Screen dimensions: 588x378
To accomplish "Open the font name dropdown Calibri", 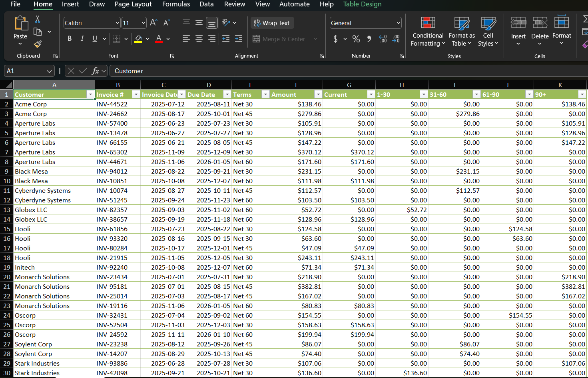I will pos(118,23).
